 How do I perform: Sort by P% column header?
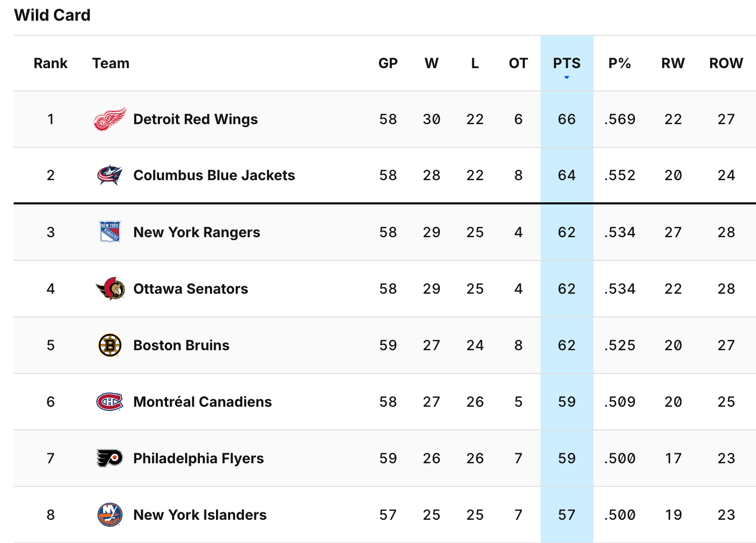pyautogui.click(x=620, y=63)
